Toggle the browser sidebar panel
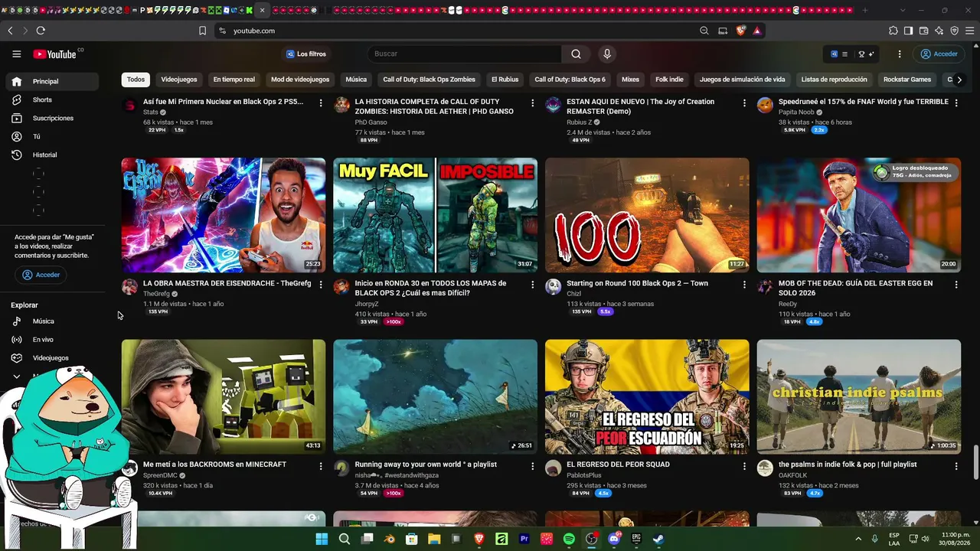Screen dimensions: 980x551 [x=909, y=31]
